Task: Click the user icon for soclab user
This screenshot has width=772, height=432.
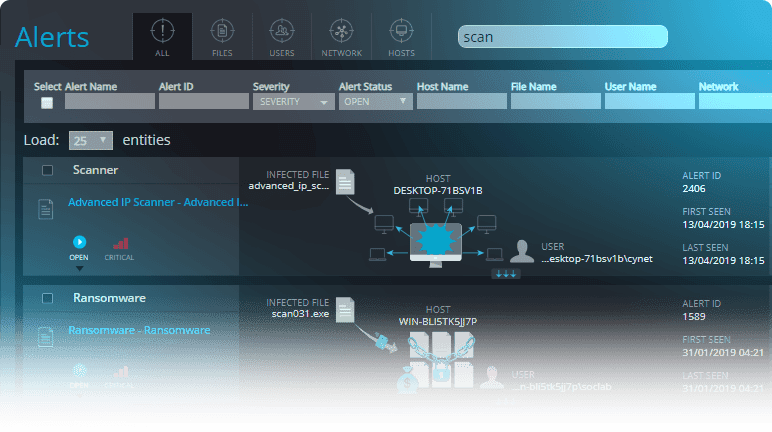Action: (x=490, y=378)
